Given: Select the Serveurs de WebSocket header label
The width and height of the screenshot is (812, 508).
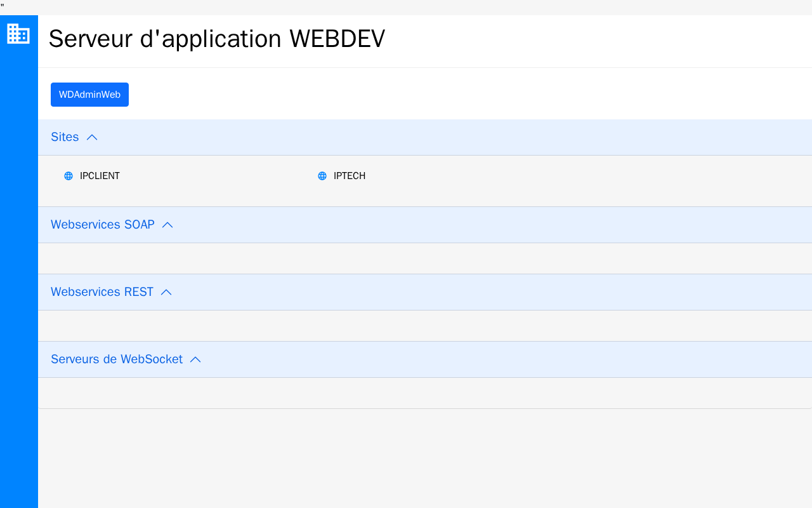Looking at the screenshot, I should 117,359.
